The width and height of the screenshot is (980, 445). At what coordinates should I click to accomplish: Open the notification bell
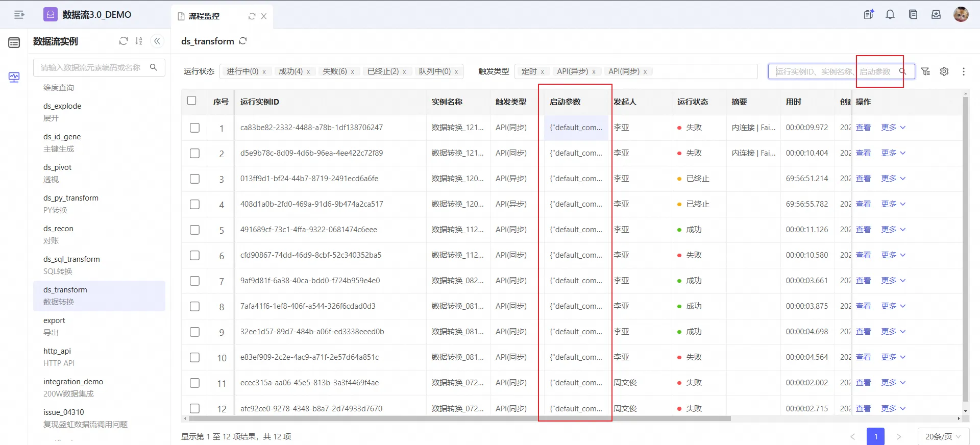(x=890, y=15)
